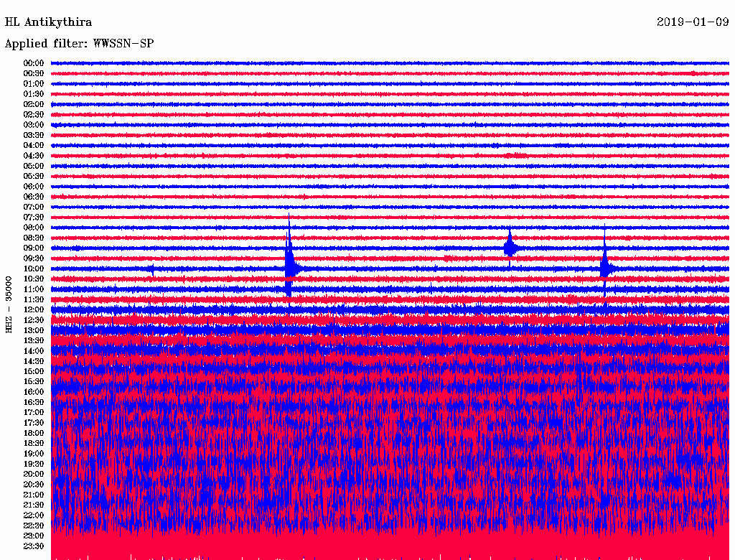Click the 05:00 time label
The image size is (735, 560).
tap(34, 166)
